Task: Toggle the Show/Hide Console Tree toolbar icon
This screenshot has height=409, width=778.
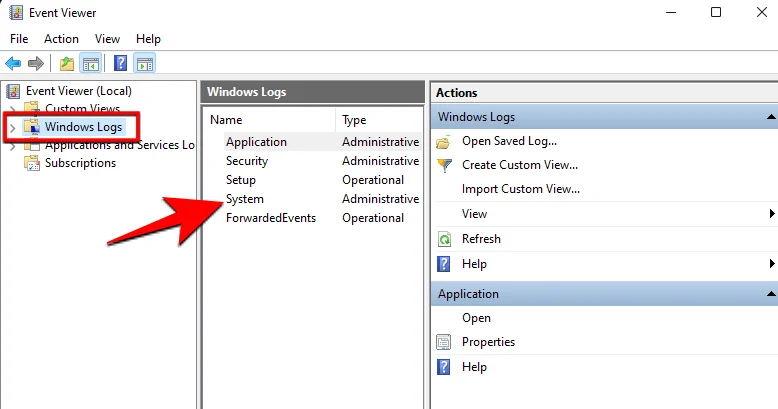Action: tap(91, 64)
